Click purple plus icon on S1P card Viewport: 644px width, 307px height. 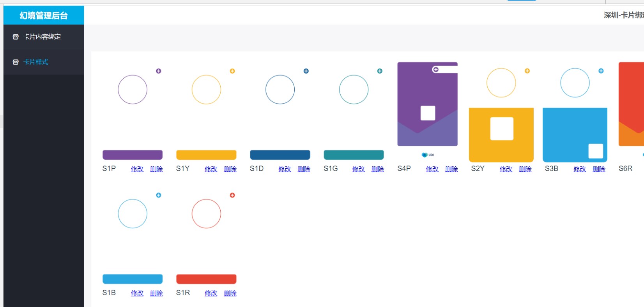click(x=159, y=71)
